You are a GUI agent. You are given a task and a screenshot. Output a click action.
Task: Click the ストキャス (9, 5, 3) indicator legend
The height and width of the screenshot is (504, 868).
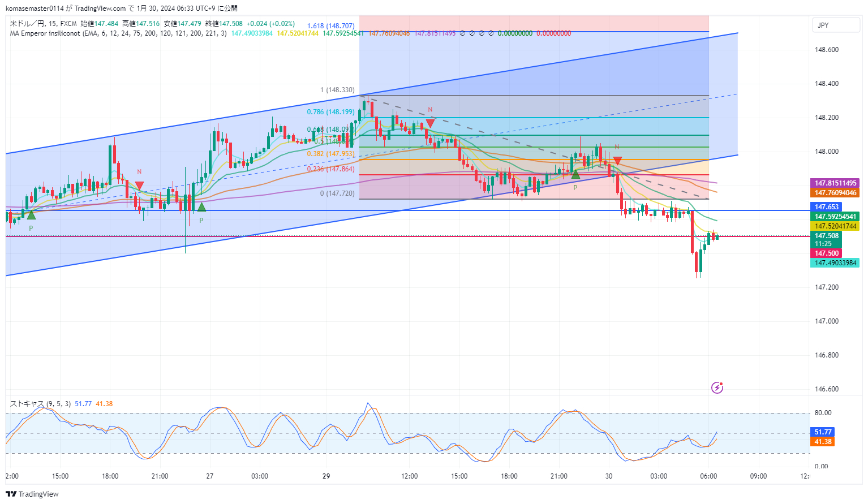(x=40, y=404)
